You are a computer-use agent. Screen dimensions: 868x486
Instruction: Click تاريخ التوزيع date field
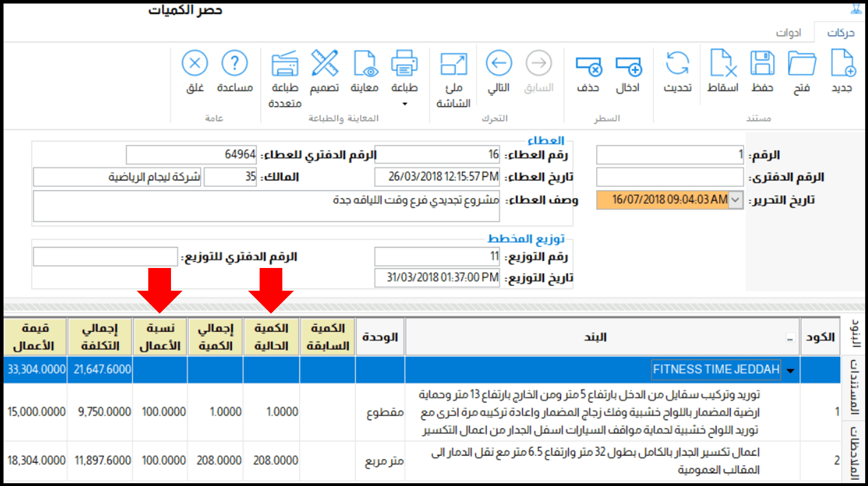click(x=437, y=278)
